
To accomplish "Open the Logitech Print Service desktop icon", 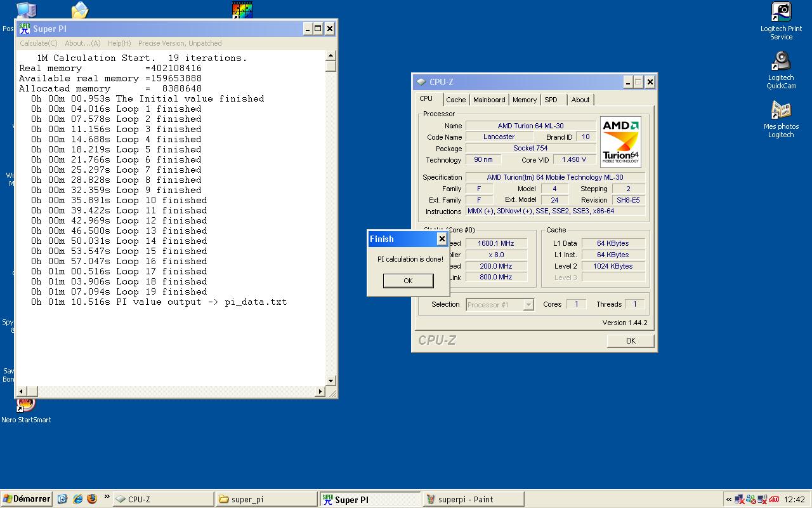I will click(x=782, y=22).
